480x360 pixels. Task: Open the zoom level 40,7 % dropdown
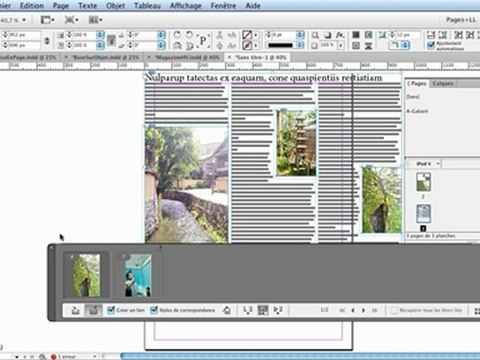click(24, 20)
